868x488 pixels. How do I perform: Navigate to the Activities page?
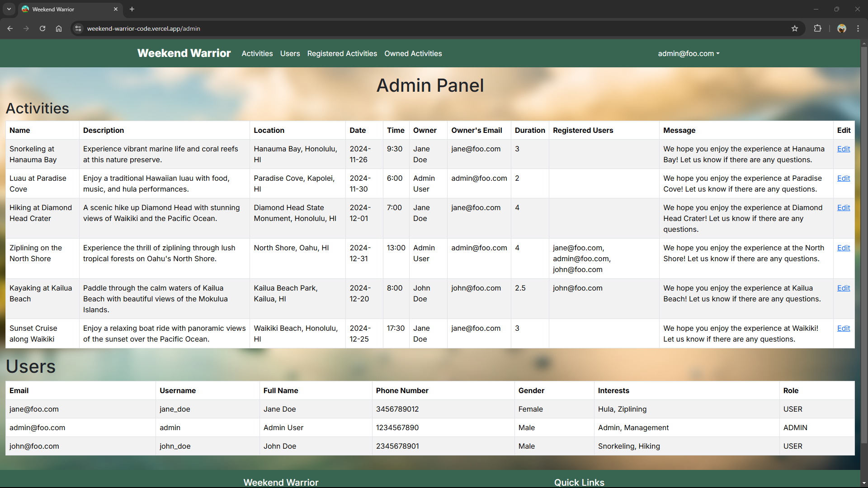257,53
